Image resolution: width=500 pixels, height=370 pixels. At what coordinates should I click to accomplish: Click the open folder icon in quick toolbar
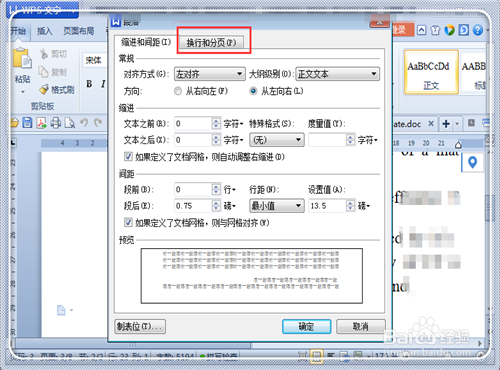point(14,123)
